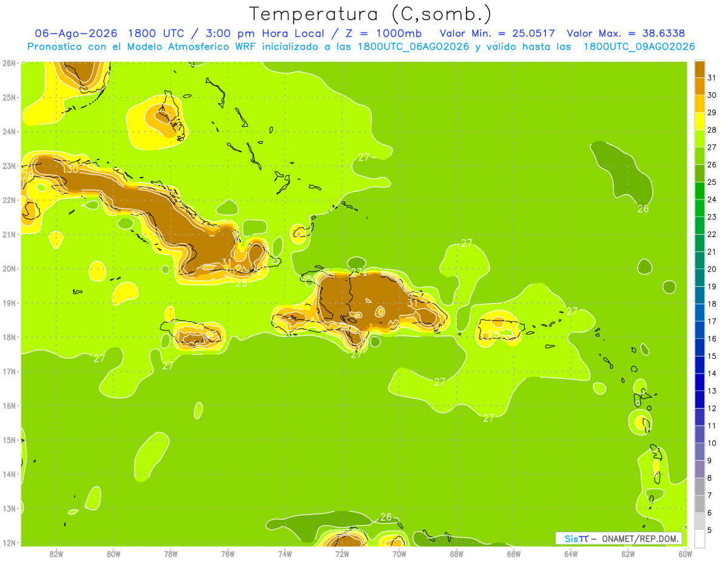This screenshot has height=562, width=728.
Task: Click the colorbar label 28
Action: pyautogui.click(x=712, y=130)
